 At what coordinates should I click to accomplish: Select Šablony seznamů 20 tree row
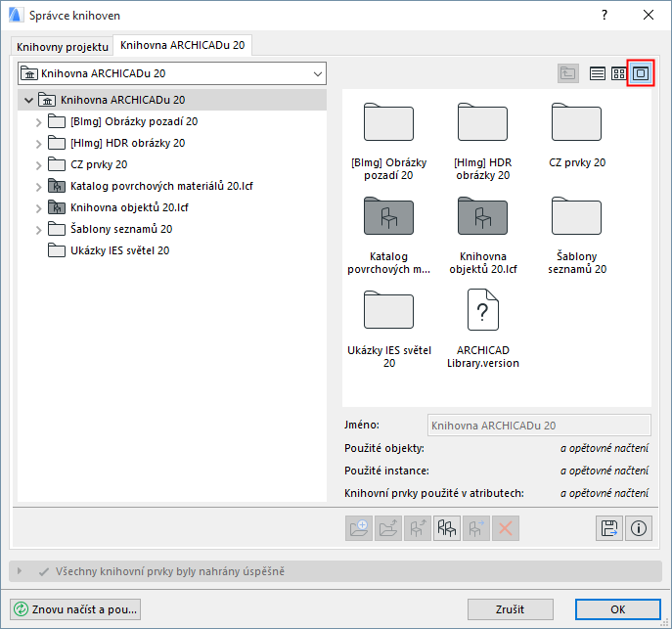172,229
